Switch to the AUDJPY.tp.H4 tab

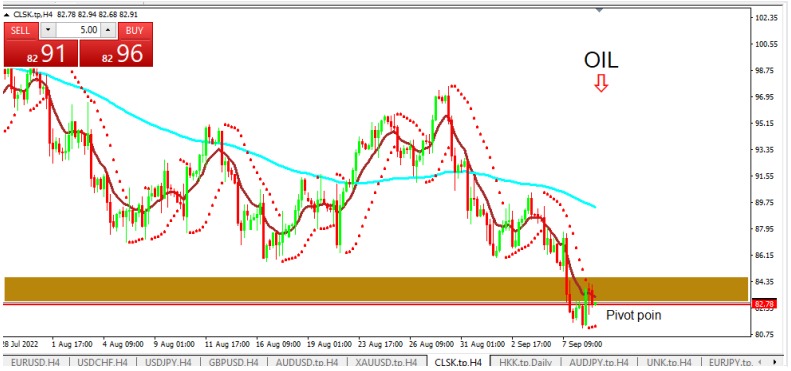(x=599, y=362)
